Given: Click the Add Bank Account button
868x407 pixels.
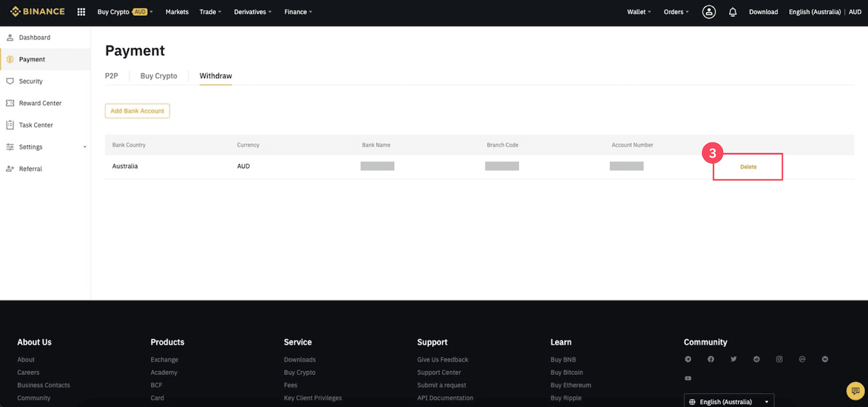Looking at the screenshot, I should click(137, 111).
